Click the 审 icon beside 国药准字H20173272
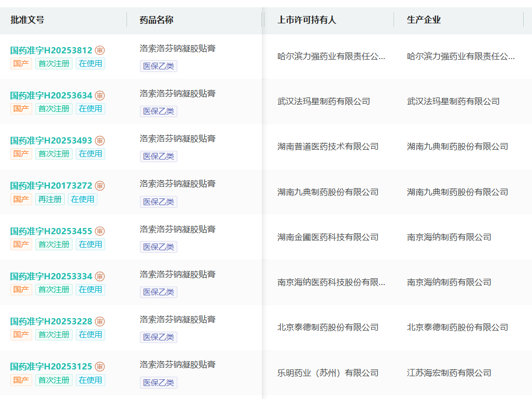The image size is (532, 399). [x=100, y=186]
